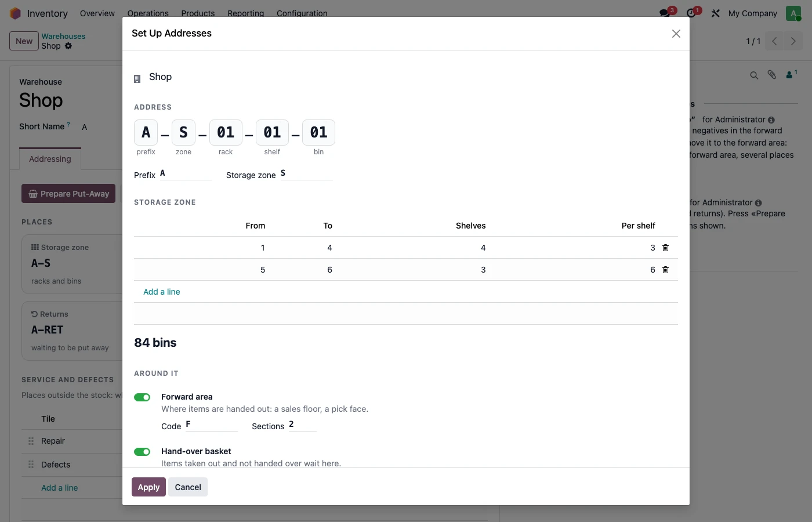Image resolution: width=812 pixels, height=522 pixels.
Task: Toggle the Hand-over basket switch
Action: [142, 452]
